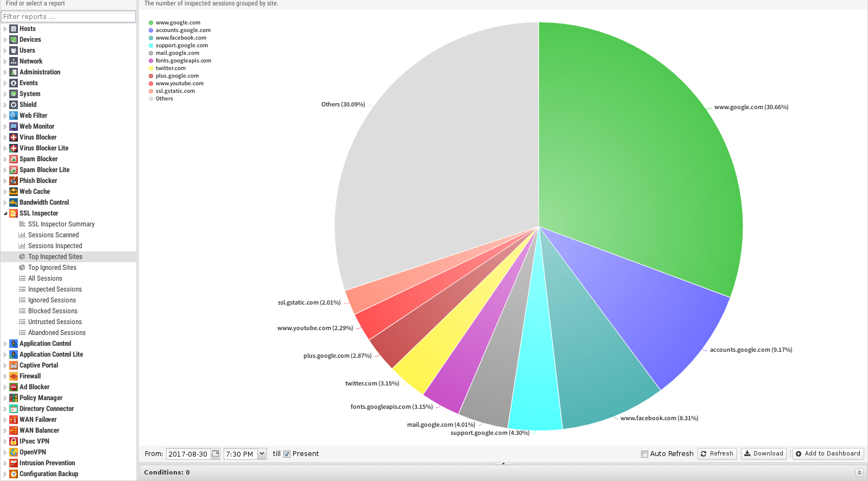Expand the Hosts tree node arrow
The image size is (868, 481).
tap(5, 29)
